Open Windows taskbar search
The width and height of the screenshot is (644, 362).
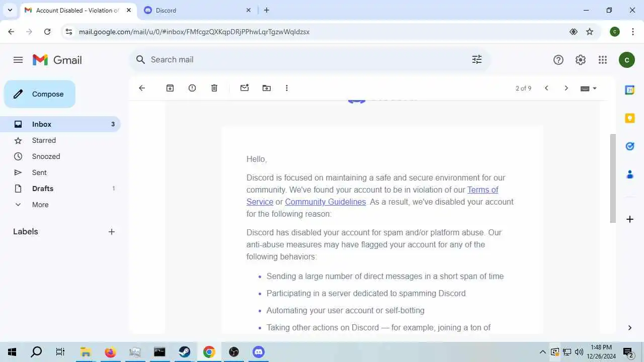tap(36, 352)
